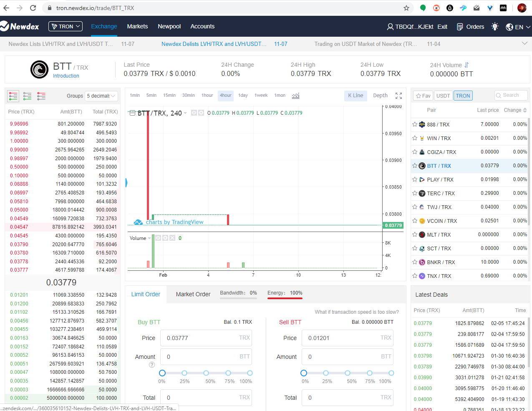Viewport: 532px width, 411px height.
Task: Click the Amount help question icon
Action: tap(152, 365)
